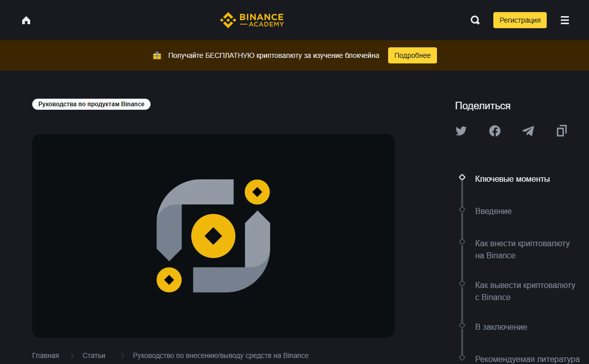
Task: Click the Подробнее button in banner
Action: click(412, 55)
